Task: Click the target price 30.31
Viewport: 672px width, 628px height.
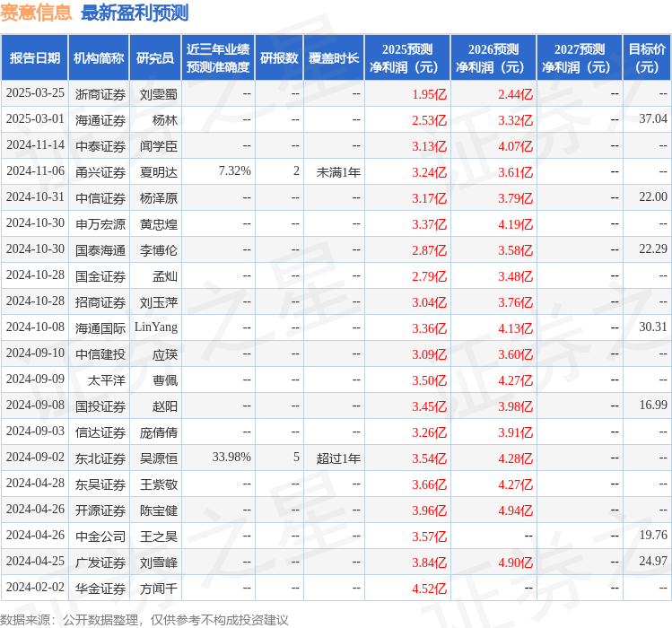Action: coord(653,327)
